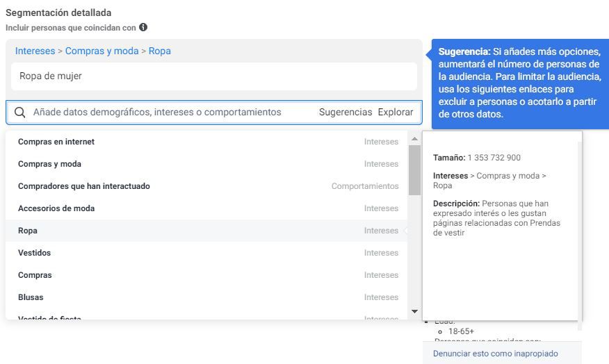Select 'Compras' suggestion
Screen dimensions: 609x364
(x=206, y=275)
